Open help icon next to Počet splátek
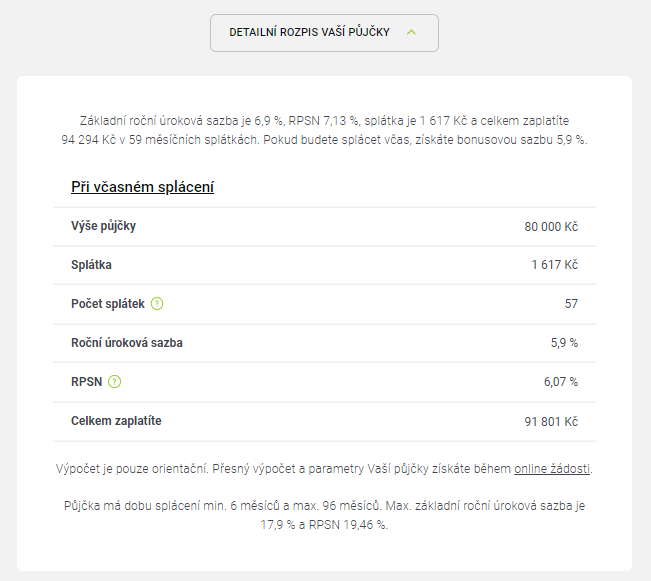 (157, 304)
